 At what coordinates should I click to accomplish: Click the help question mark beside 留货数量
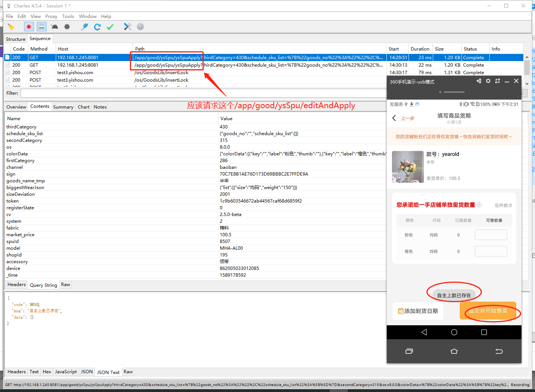pyautogui.click(x=479, y=205)
